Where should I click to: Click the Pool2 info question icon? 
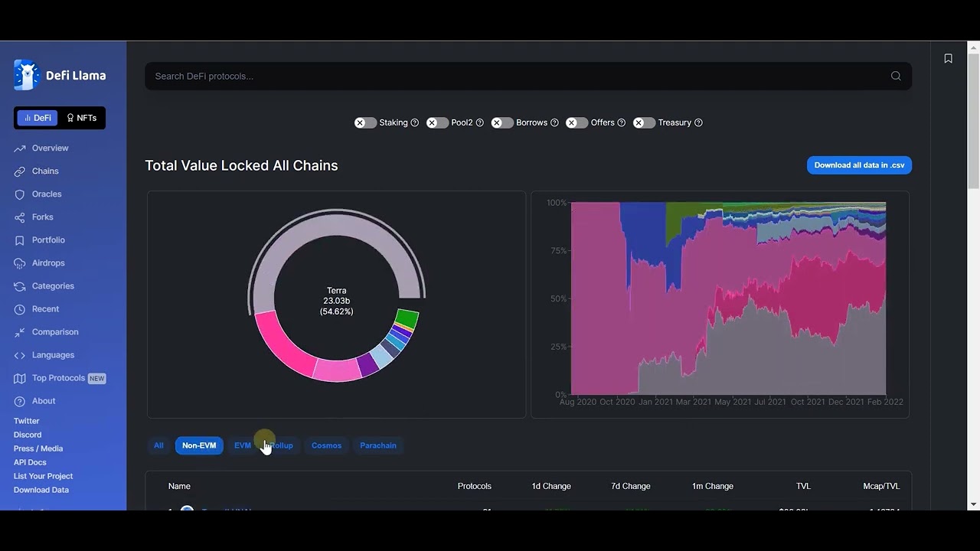click(480, 122)
